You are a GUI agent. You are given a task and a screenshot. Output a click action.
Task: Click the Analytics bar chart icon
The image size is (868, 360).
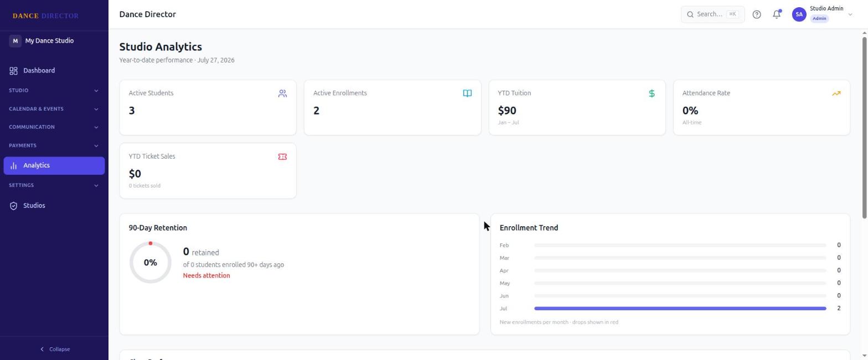point(13,166)
